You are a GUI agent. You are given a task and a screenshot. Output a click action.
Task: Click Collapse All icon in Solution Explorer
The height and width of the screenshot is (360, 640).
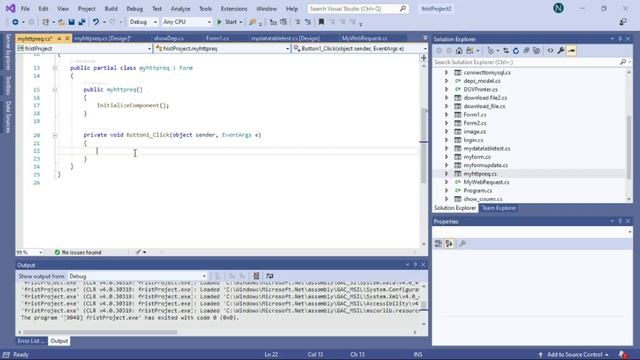(x=526, y=51)
